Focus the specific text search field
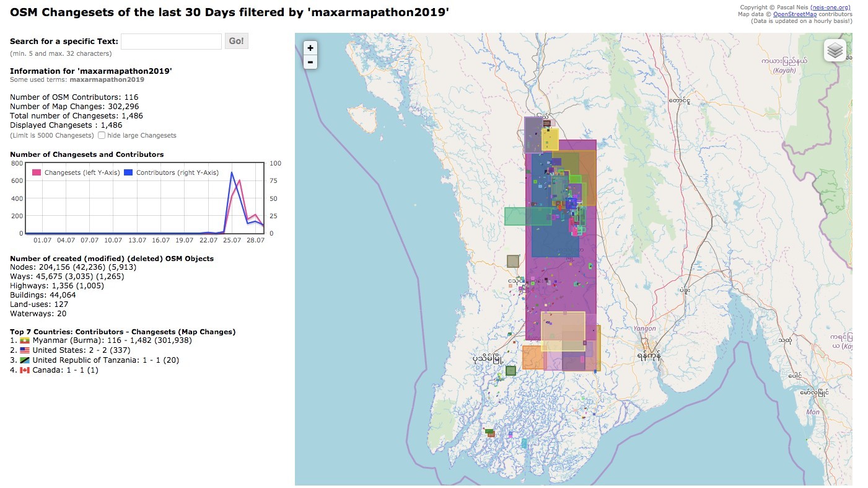The image size is (868, 488). coord(171,42)
